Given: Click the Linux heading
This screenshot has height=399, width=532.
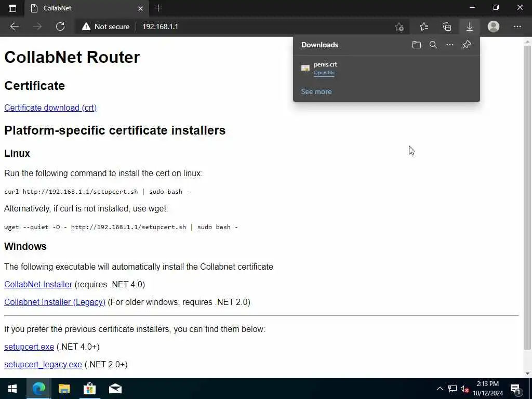Looking at the screenshot, I should (x=17, y=153).
